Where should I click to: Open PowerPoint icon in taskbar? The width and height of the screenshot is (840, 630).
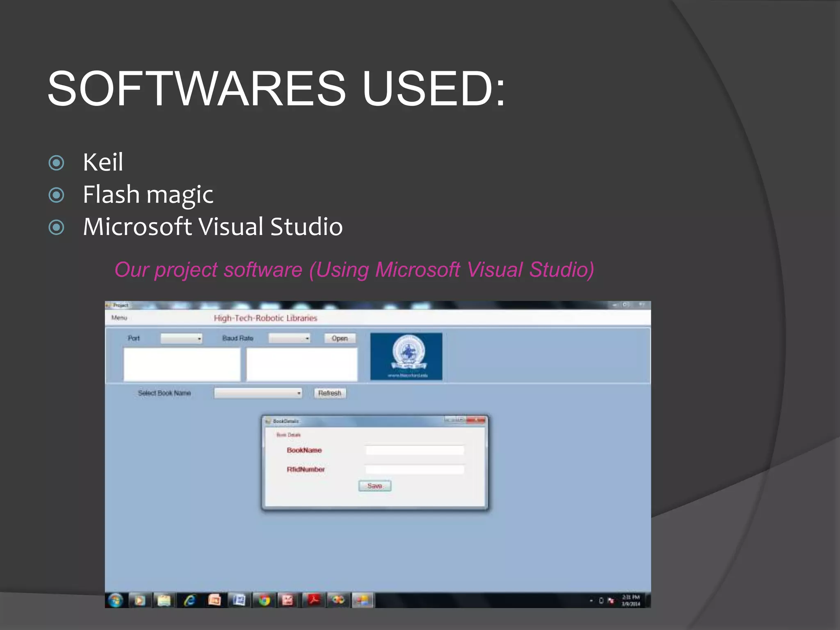(214, 601)
